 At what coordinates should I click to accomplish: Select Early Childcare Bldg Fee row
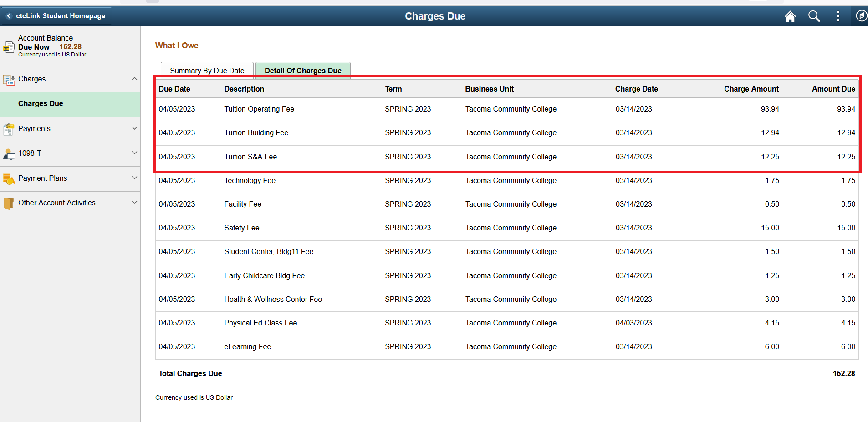[507, 276]
